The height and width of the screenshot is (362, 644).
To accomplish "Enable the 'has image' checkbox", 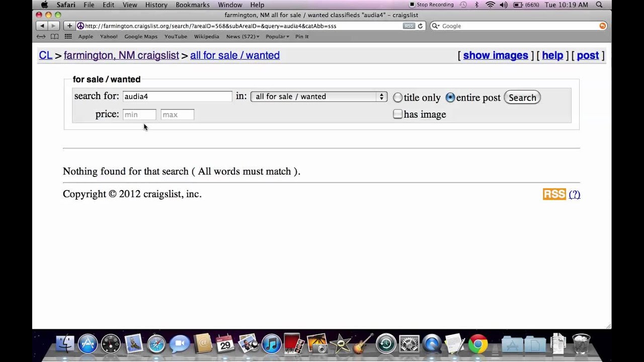I will coord(398,114).
